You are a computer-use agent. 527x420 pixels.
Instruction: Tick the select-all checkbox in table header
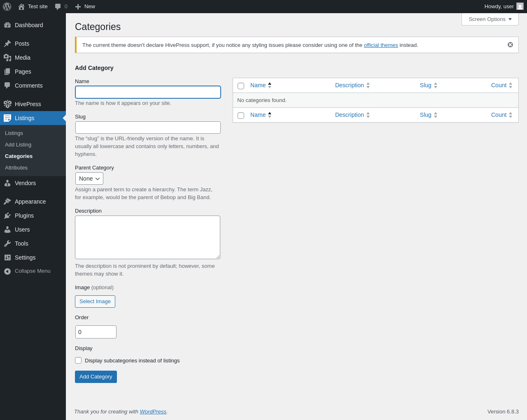coord(241,86)
